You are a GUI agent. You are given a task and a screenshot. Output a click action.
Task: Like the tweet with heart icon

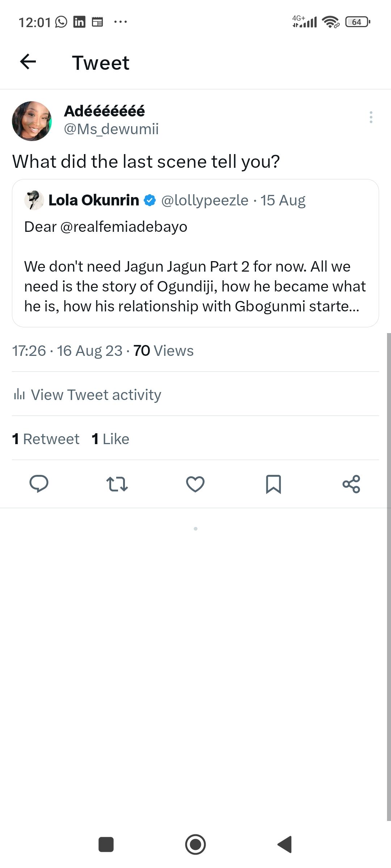coord(195,484)
